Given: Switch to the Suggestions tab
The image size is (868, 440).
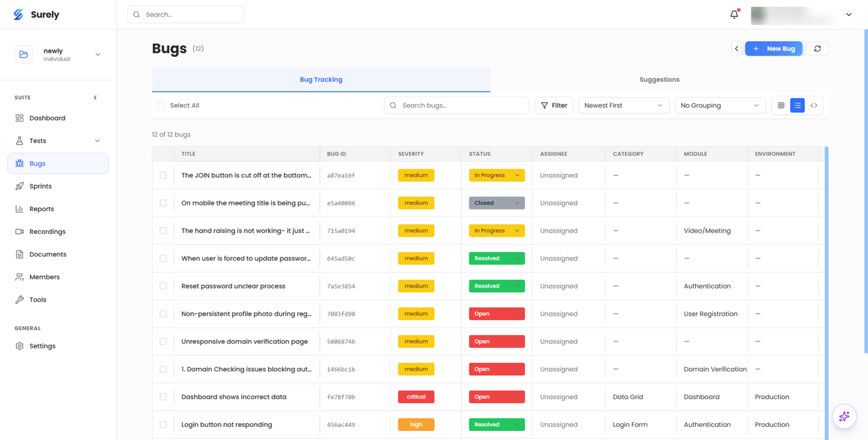Looking at the screenshot, I should (658, 79).
